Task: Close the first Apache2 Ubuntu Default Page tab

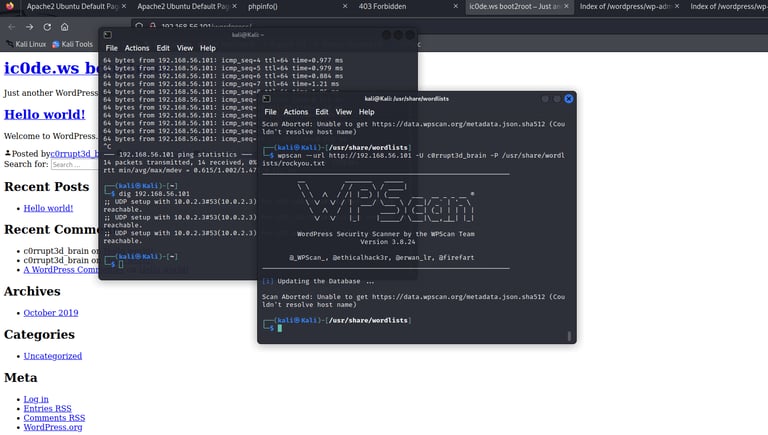Action: point(123,6)
